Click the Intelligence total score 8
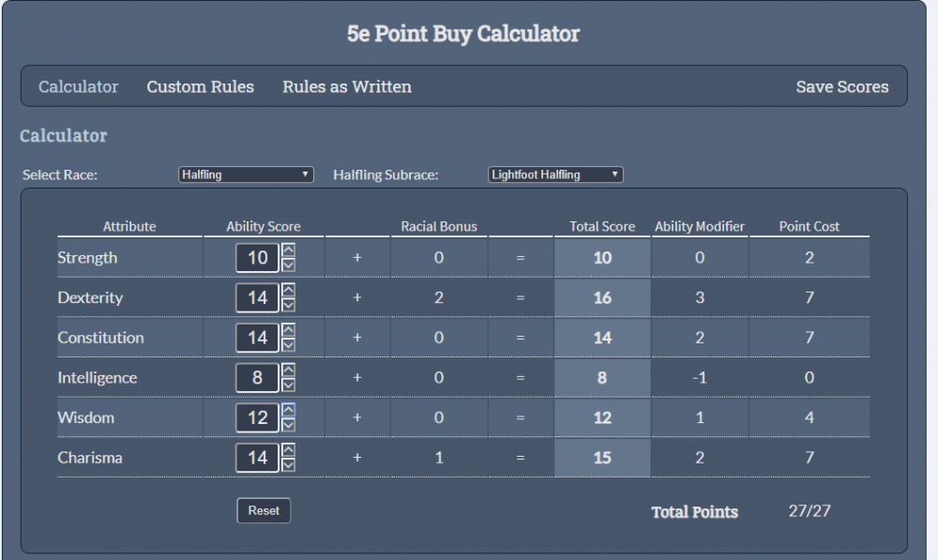Viewport: 938px width, 560px height. (602, 377)
